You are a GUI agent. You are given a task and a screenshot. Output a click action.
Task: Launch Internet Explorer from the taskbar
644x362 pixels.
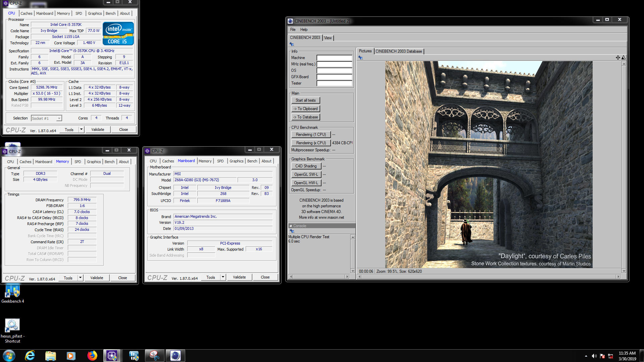30,356
